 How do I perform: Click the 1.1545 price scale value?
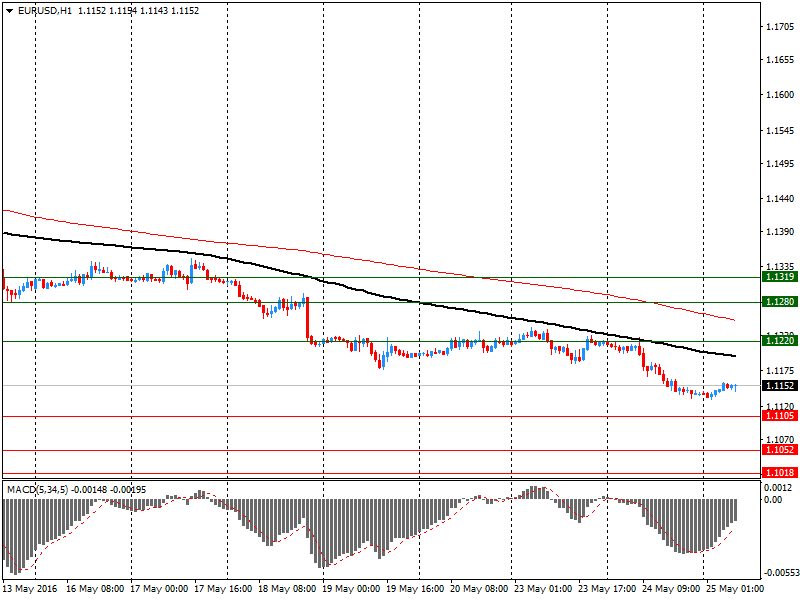point(780,131)
